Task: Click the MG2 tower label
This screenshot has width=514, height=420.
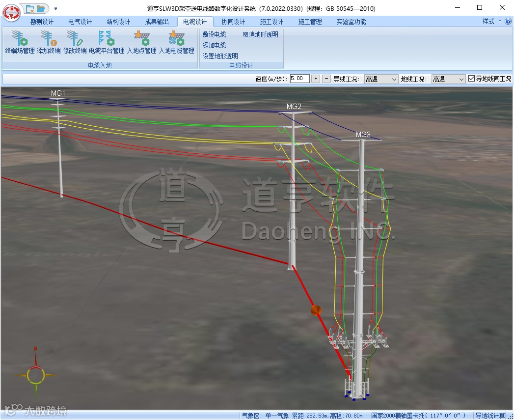Action: coord(294,107)
